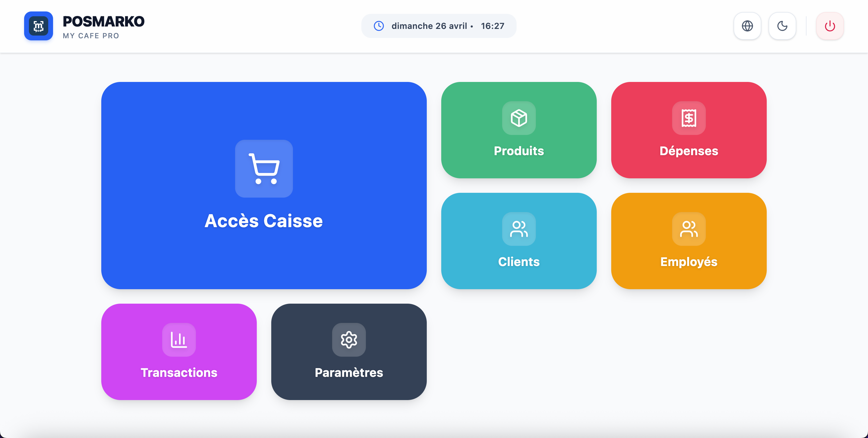Click the shopping cart icon
The height and width of the screenshot is (438, 868).
coord(264,169)
